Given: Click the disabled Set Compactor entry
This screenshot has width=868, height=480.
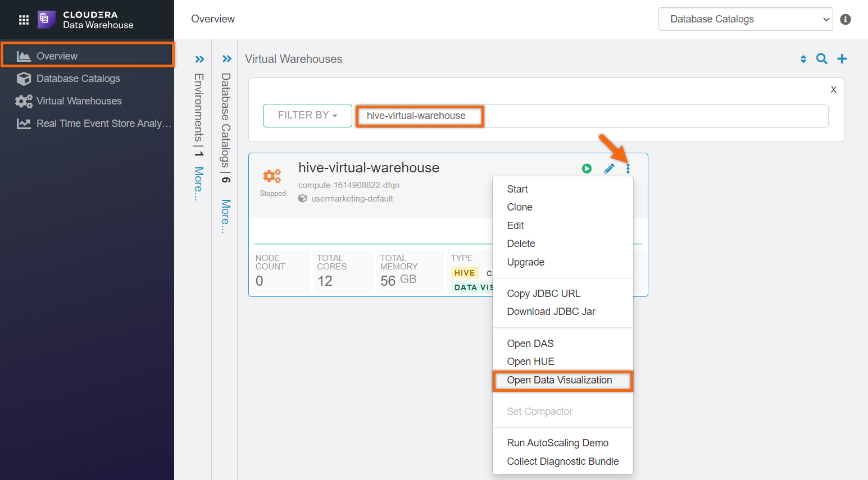Looking at the screenshot, I should (x=563, y=412).
